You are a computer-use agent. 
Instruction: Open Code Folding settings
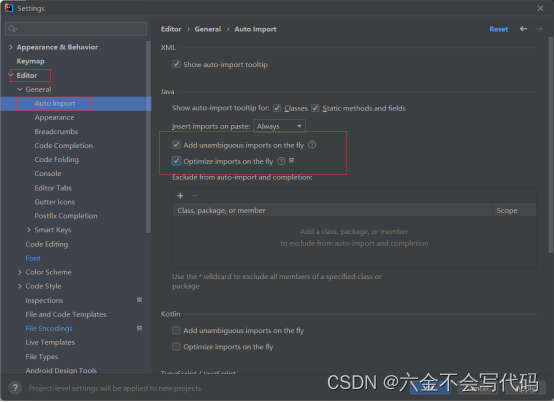(x=57, y=160)
